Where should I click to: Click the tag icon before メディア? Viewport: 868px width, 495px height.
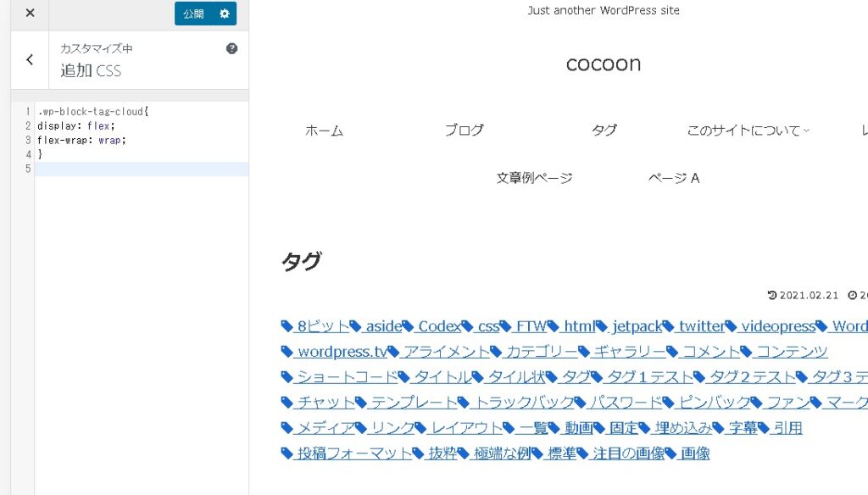point(287,428)
